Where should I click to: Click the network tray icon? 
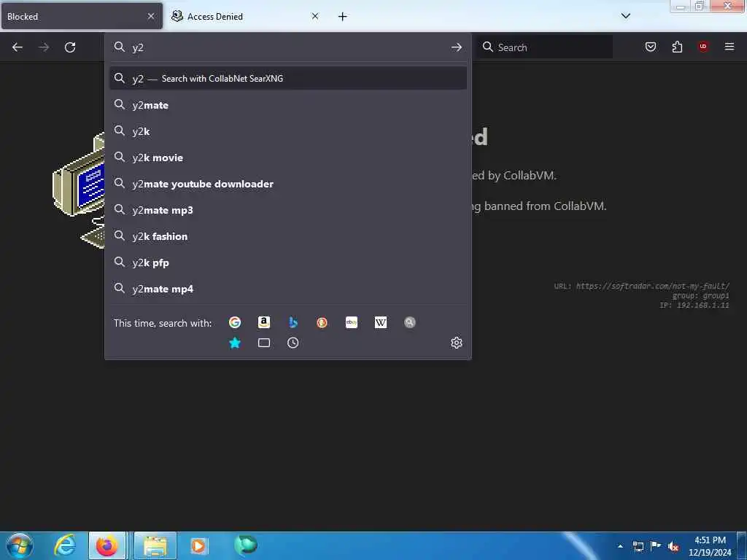(638, 546)
